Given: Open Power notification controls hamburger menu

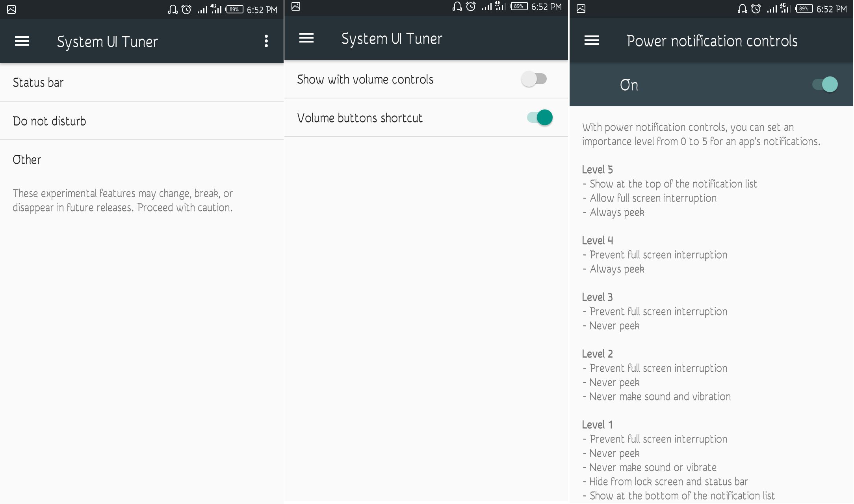Looking at the screenshot, I should 590,41.
